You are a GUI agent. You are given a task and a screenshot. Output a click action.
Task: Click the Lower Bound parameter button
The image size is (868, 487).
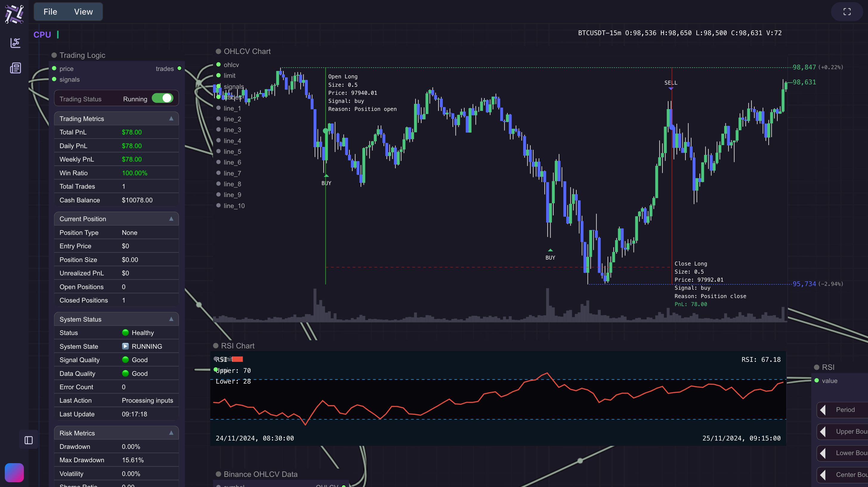[851, 453]
